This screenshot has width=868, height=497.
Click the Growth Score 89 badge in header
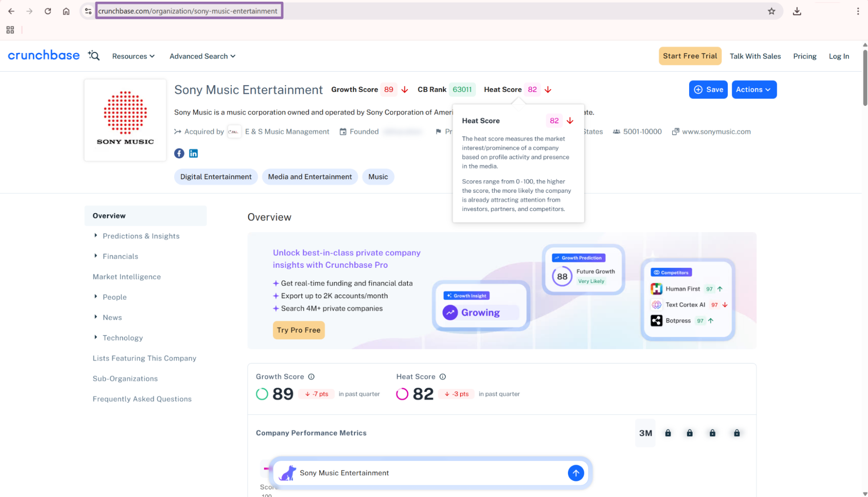pos(389,89)
